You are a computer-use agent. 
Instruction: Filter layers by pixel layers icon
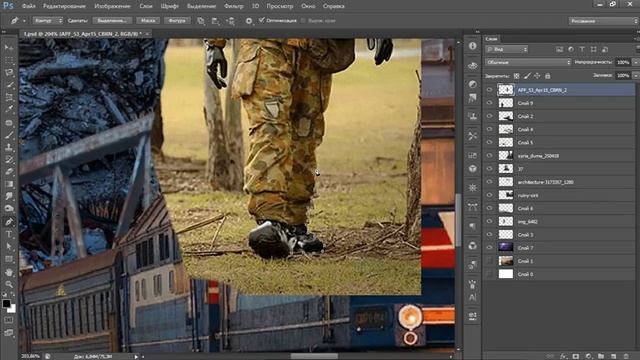[559, 49]
